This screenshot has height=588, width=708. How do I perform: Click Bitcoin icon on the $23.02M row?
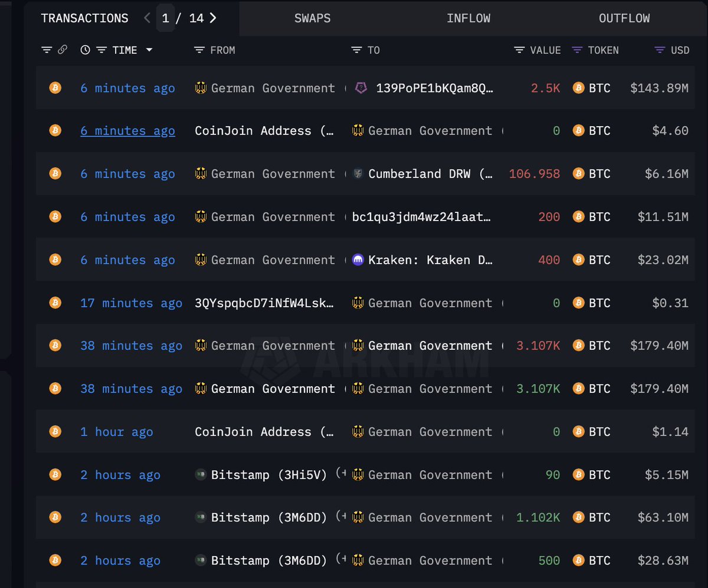(x=55, y=259)
